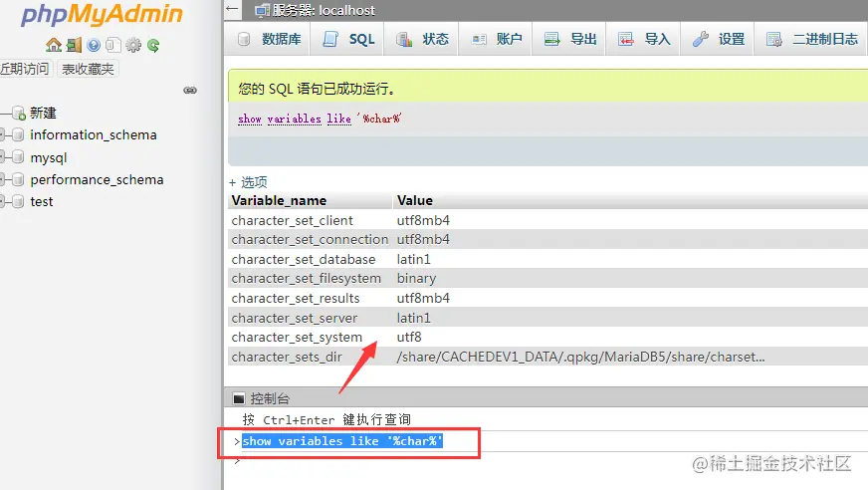868x490 pixels.
Task: Click the 'binary' value cell
Action: pos(416,279)
